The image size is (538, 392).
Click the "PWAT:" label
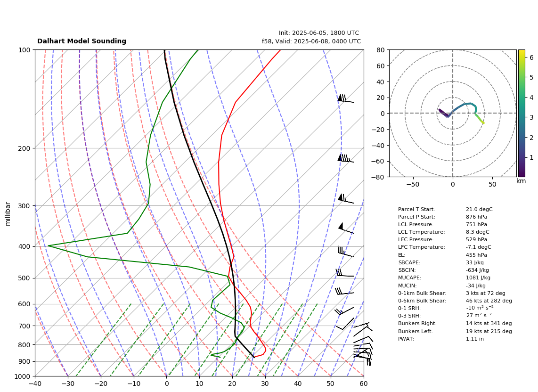pos(406,339)
